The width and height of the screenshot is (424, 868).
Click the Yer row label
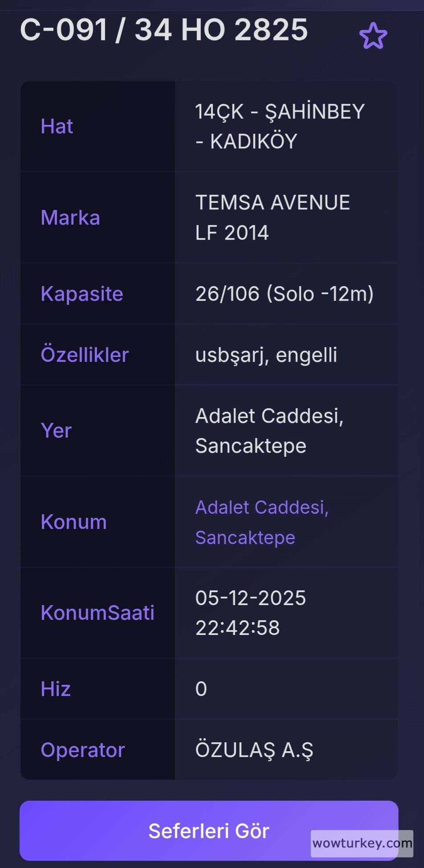[x=56, y=431]
